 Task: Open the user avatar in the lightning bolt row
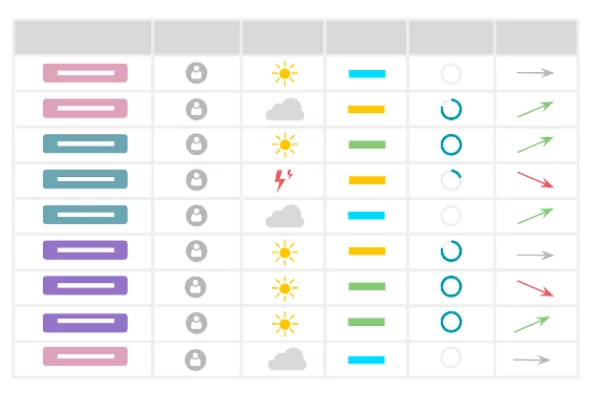click(196, 180)
